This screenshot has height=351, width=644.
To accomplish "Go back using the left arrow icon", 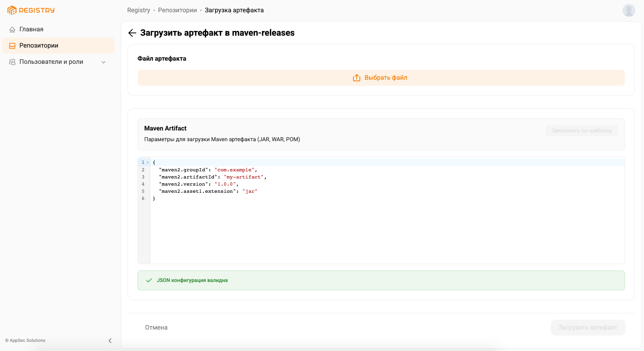I will click(132, 33).
